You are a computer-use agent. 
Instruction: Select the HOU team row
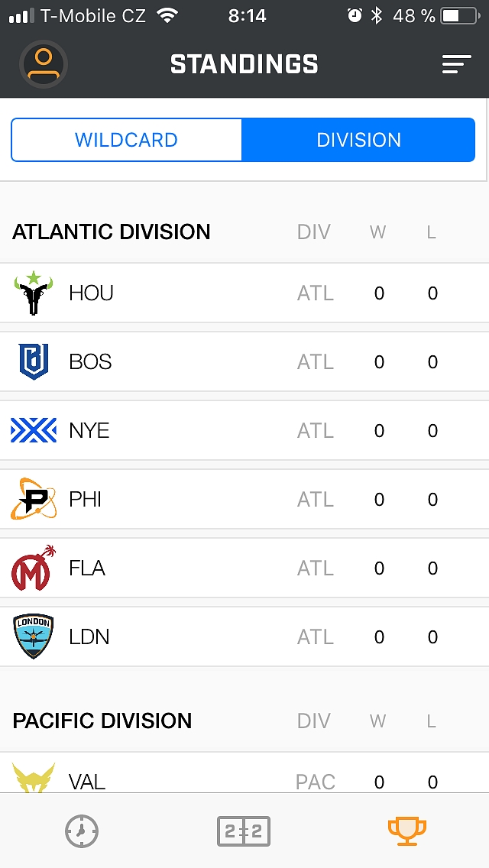pos(244,293)
